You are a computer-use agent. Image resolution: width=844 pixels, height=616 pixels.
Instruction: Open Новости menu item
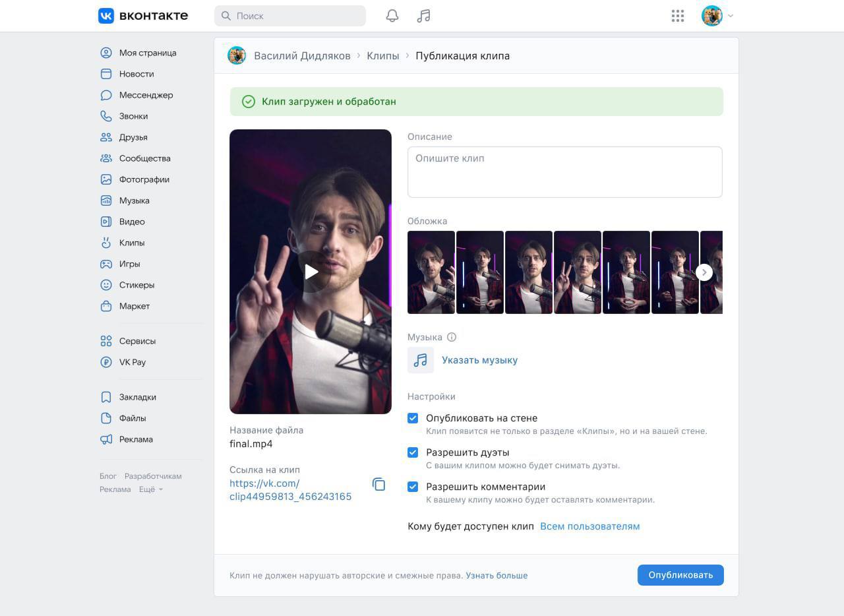(136, 74)
